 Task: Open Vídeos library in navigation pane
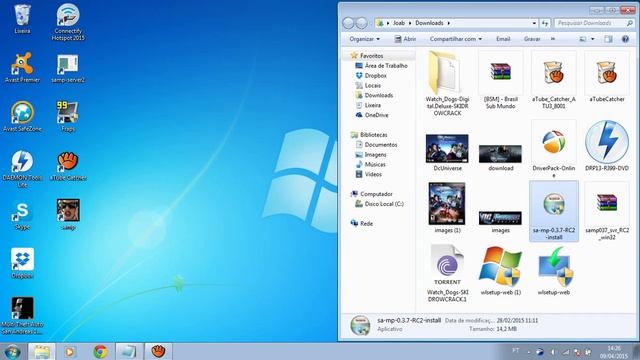[x=369, y=174]
